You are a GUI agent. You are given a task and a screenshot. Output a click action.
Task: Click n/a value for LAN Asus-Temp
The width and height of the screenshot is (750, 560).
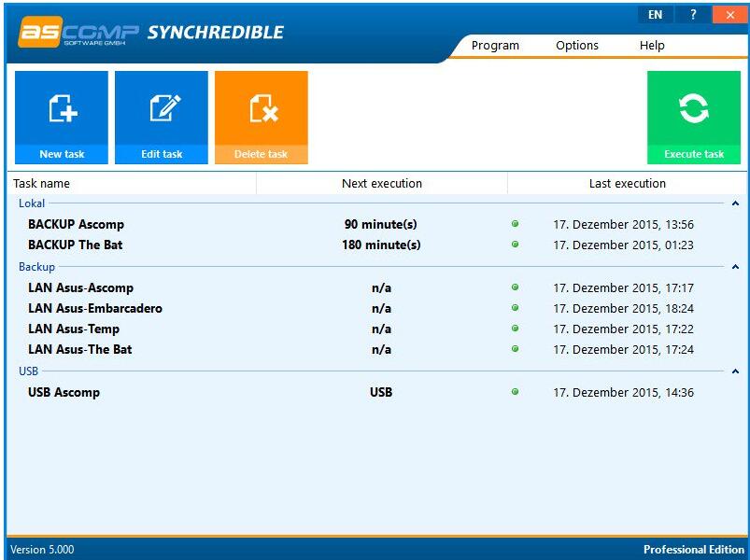[381, 329]
